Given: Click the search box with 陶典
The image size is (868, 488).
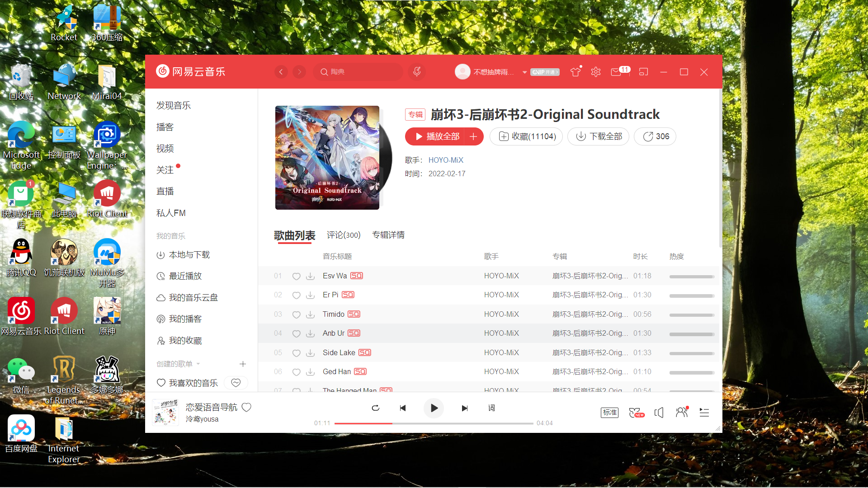Looking at the screenshot, I should pyautogui.click(x=358, y=72).
